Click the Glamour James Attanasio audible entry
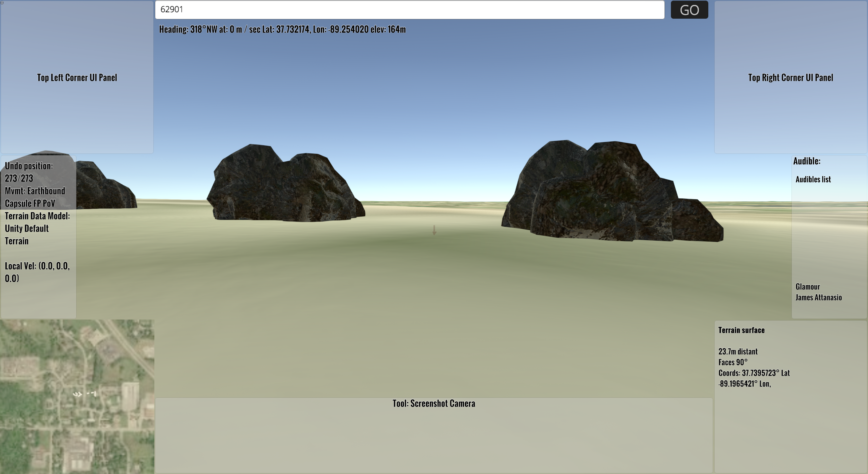 (818, 292)
